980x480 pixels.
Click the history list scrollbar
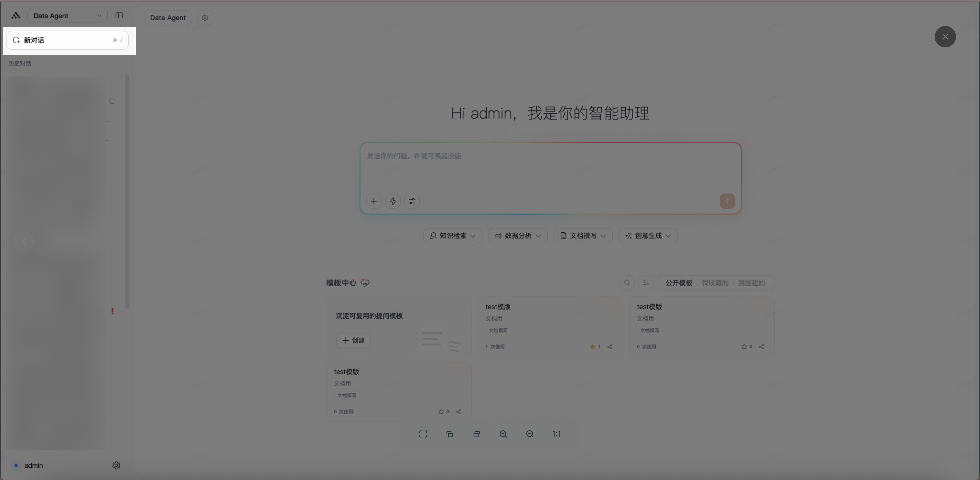pyautogui.click(x=127, y=191)
